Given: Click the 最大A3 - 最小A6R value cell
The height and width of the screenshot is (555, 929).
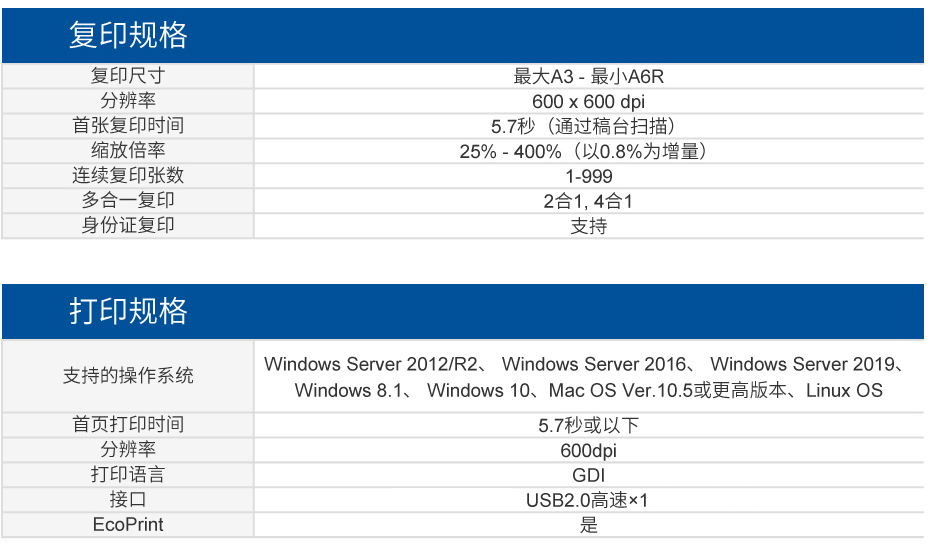Looking at the screenshot, I should 588,76.
